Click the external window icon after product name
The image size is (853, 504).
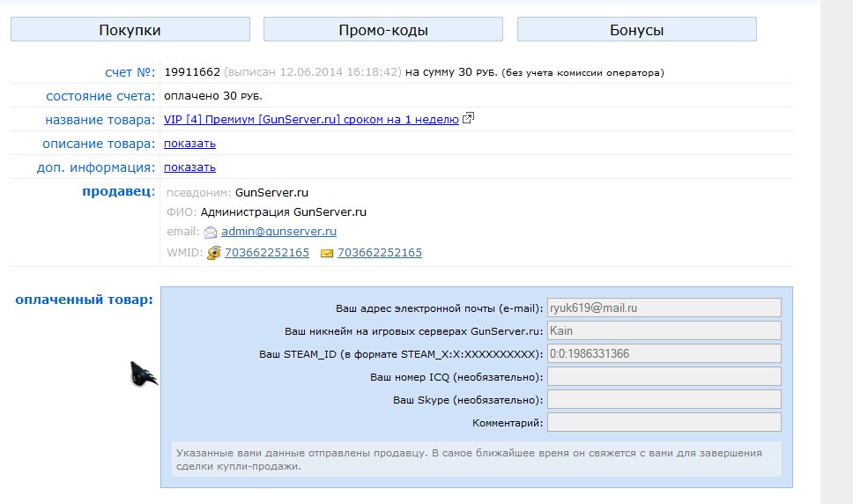click(469, 119)
